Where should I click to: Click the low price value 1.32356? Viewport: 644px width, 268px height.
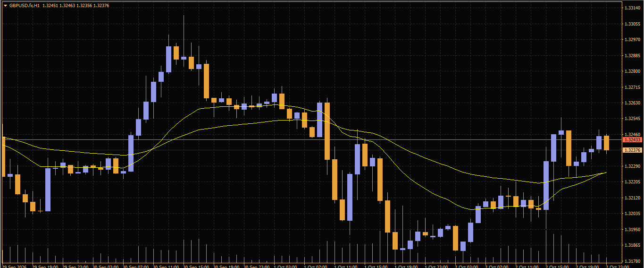84,6
